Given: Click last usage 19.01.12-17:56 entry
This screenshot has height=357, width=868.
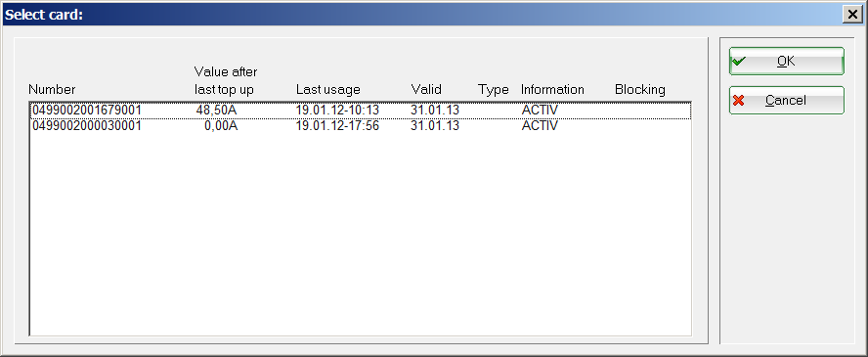Looking at the screenshot, I should point(337,125).
